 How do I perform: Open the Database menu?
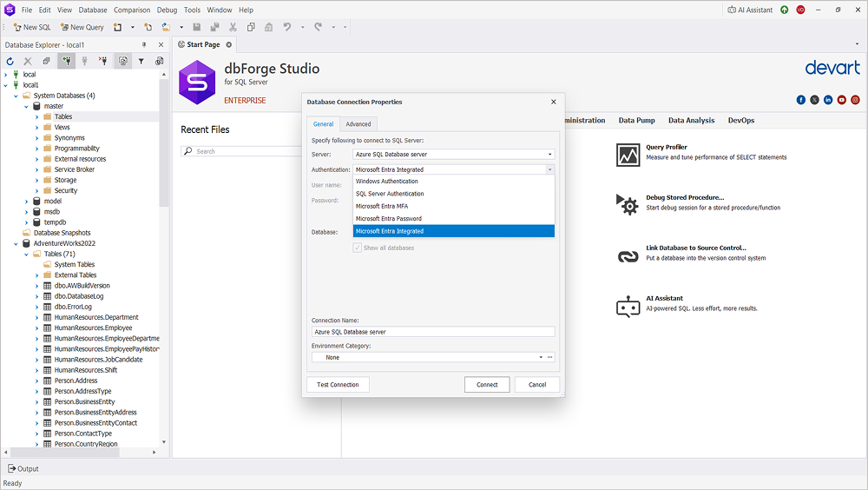93,10
